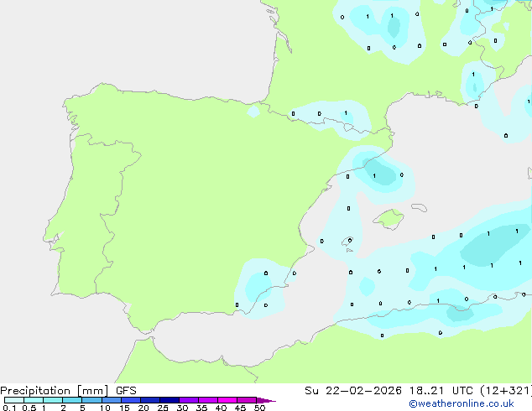Click the "50" legend scale label

click(x=259, y=408)
